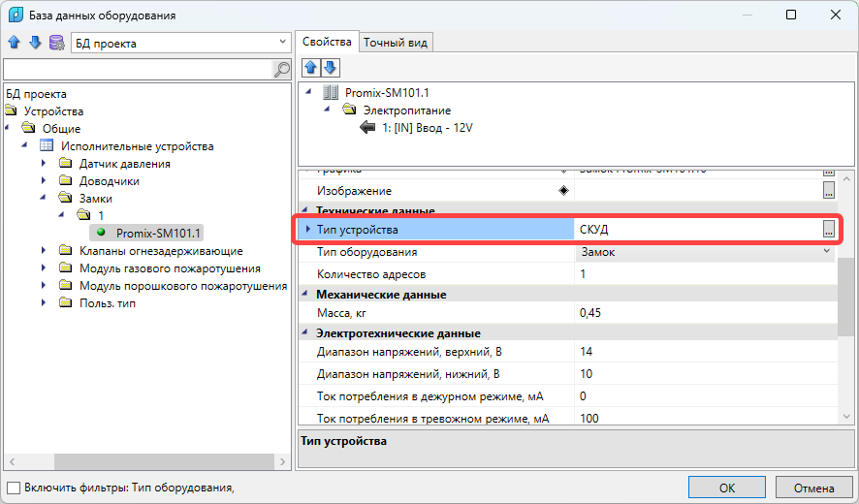Screen dimensions: 859x504
Task: Click the Исполнительные устройства table icon
Action: pyautogui.click(x=47, y=145)
